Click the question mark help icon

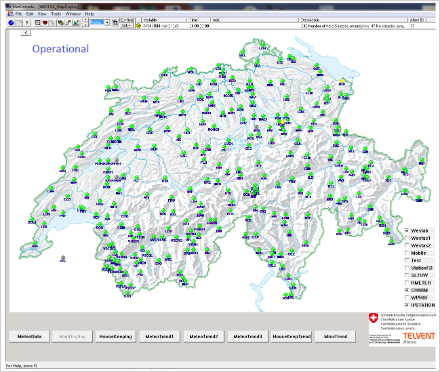(x=27, y=23)
